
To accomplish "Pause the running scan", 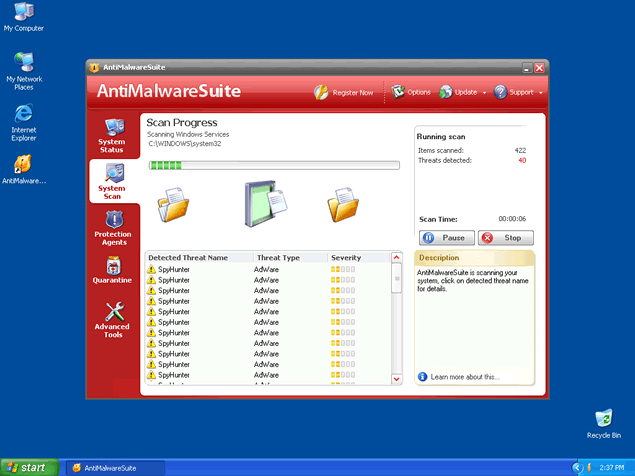I will click(x=446, y=238).
